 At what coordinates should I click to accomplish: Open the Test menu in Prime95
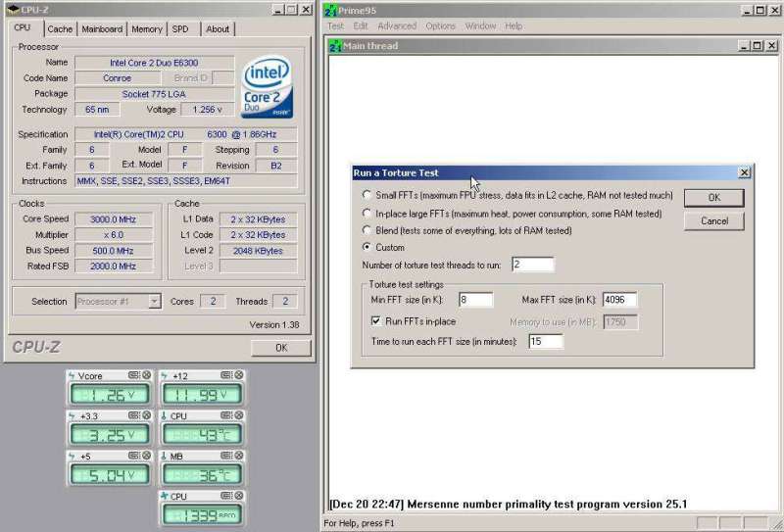point(335,26)
